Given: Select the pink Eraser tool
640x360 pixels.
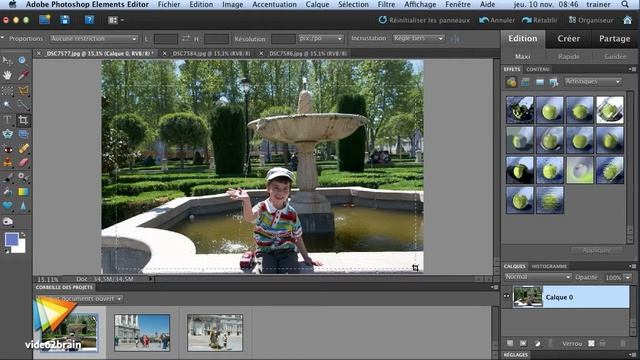Looking at the screenshot, I should pyautogui.click(x=23, y=163).
